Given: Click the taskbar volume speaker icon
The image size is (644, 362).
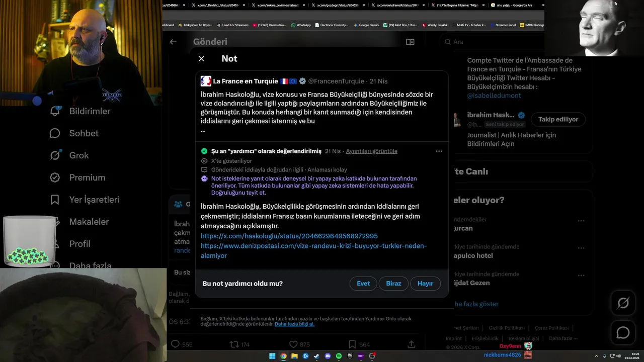Looking at the screenshot, I should 618,356.
